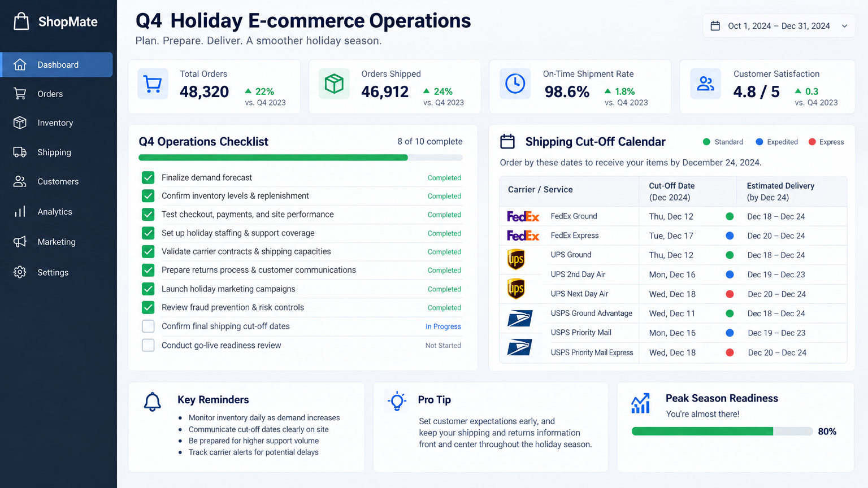
Task: Click the checklist progress bar
Action: [x=301, y=158]
